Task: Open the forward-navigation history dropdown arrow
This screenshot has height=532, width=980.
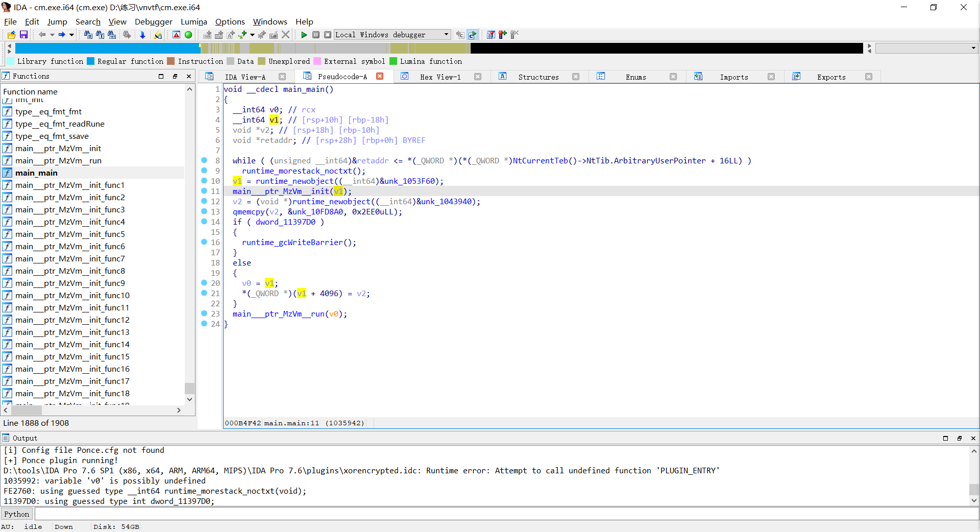Action: (71, 35)
